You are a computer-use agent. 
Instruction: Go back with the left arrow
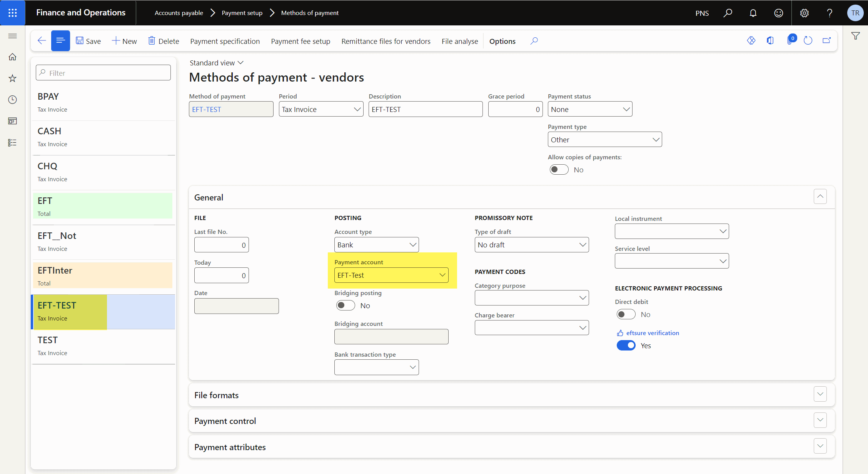[42, 41]
